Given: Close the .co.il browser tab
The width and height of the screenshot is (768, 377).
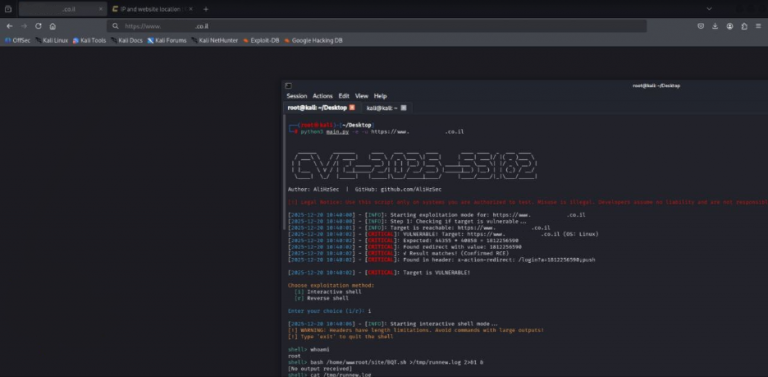Looking at the screenshot, I should 101,9.
